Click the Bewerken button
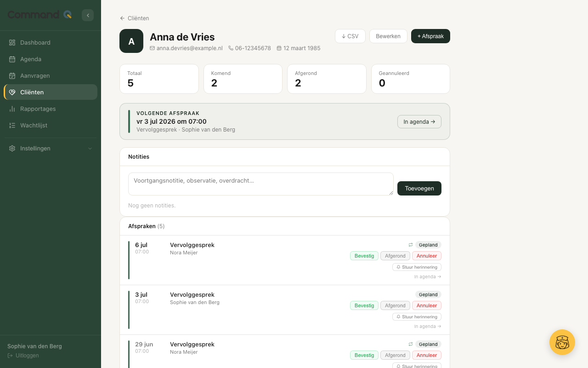This screenshot has height=368, width=588. coord(388,36)
